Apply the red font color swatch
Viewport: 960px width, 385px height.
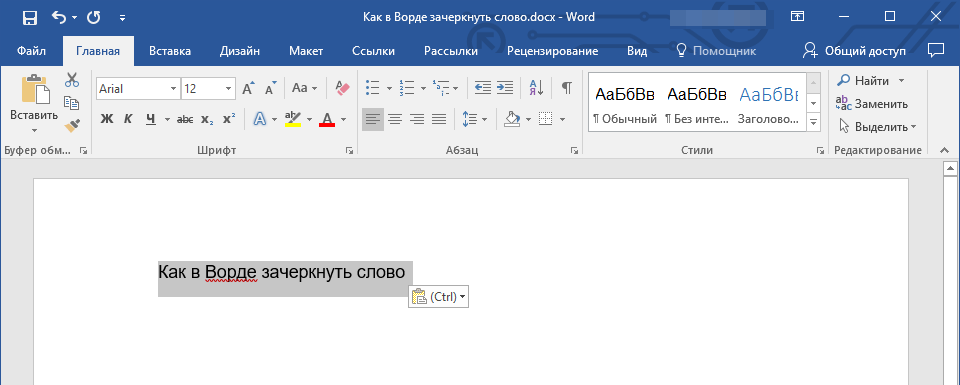(x=327, y=119)
